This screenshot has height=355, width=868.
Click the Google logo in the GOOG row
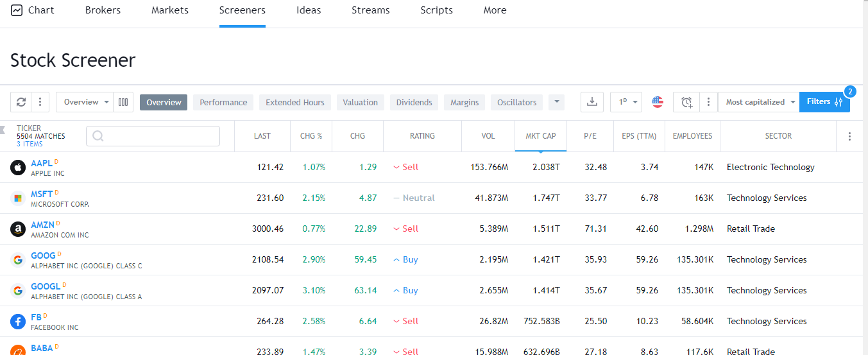[x=18, y=260]
